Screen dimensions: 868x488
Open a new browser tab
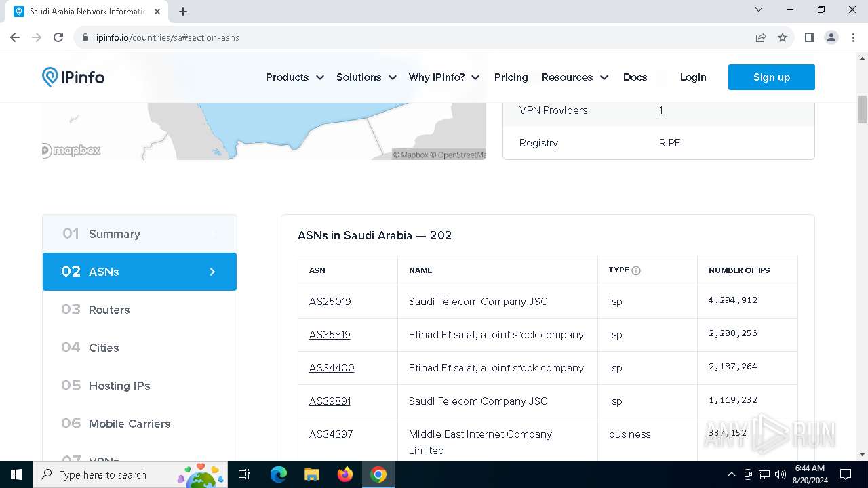(x=183, y=12)
